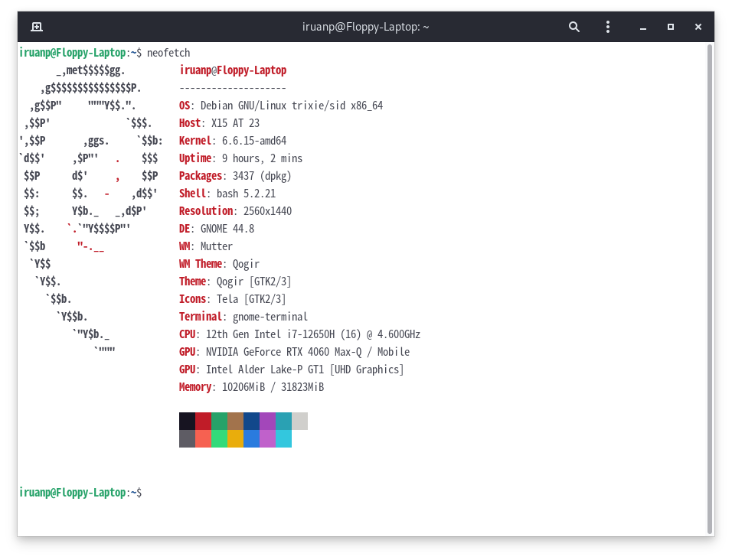Click the vertical scrollbar of the terminal
732x560 pixels.
(x=711, y=289)
